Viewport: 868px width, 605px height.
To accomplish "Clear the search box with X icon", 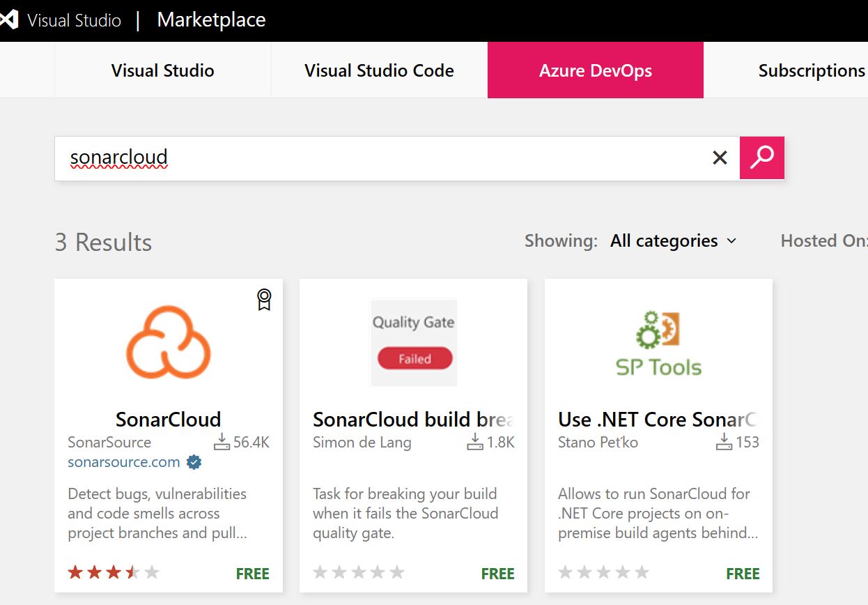I will pos(720,158).
